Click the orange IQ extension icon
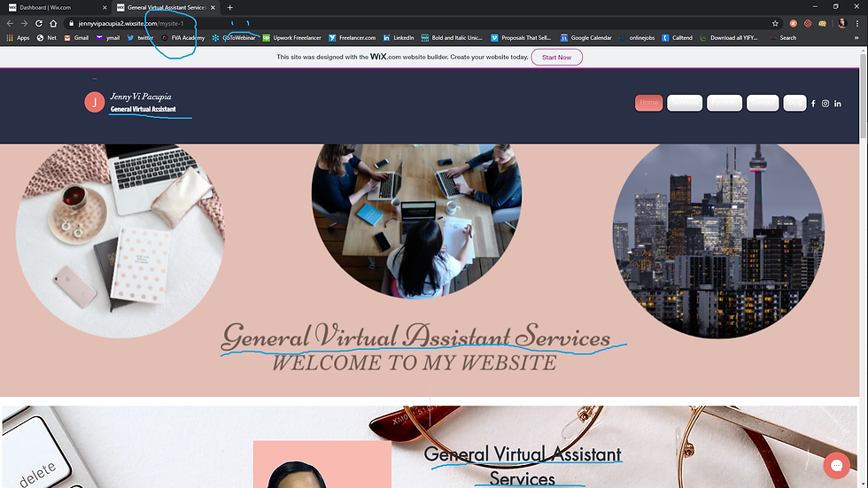Image resolution: width=868 pixels, height=488 pixels. click(x=823, y=23)
